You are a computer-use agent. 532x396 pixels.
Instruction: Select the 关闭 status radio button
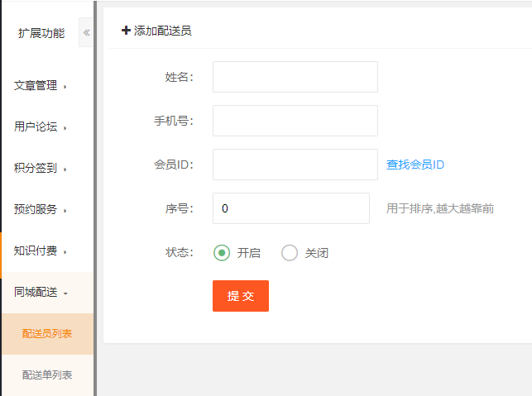[x=290, y=253]
